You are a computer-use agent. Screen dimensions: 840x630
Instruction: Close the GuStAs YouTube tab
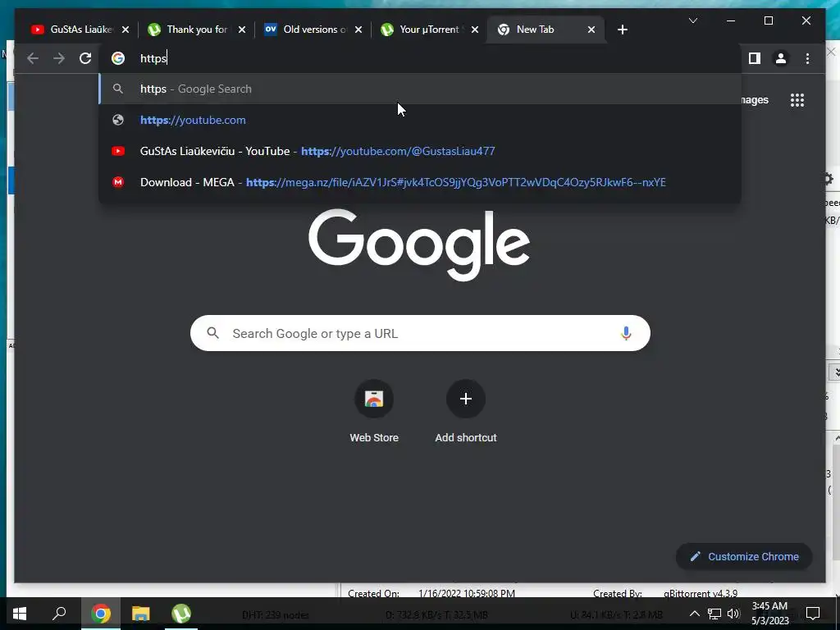pyautogui.click(x=126, y=30)
